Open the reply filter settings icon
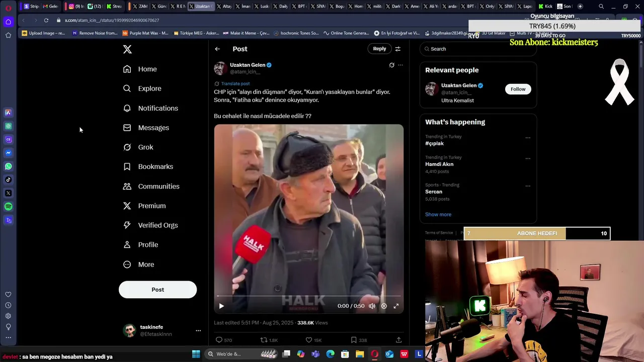 pyautogui.click(x=397, y=49)
